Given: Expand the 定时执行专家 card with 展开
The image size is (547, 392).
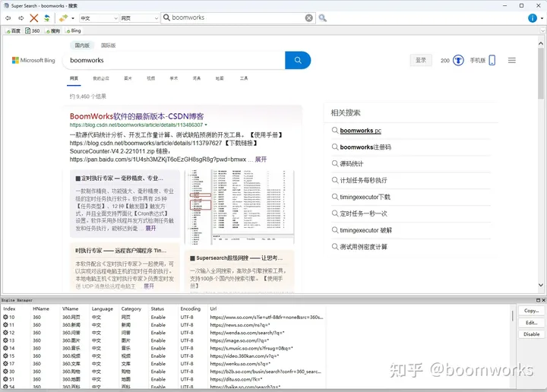Looking at the screenshot, I should (150, 228).
